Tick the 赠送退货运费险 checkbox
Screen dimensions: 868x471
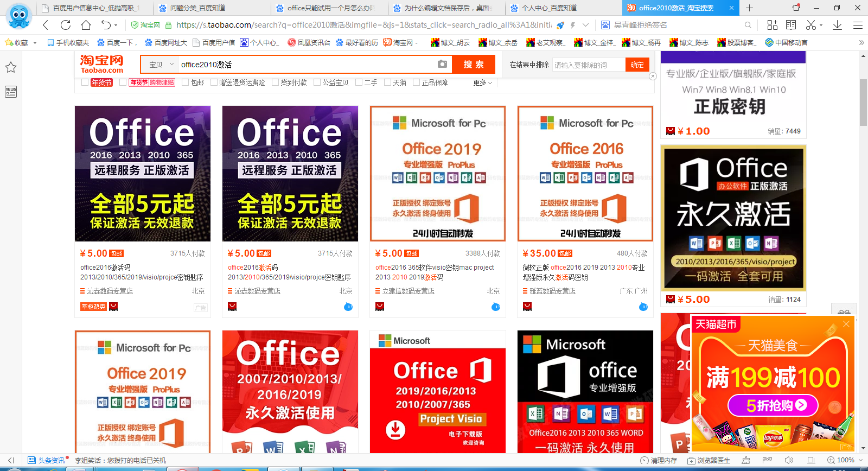pyautogui.click(x=214, y=82)
